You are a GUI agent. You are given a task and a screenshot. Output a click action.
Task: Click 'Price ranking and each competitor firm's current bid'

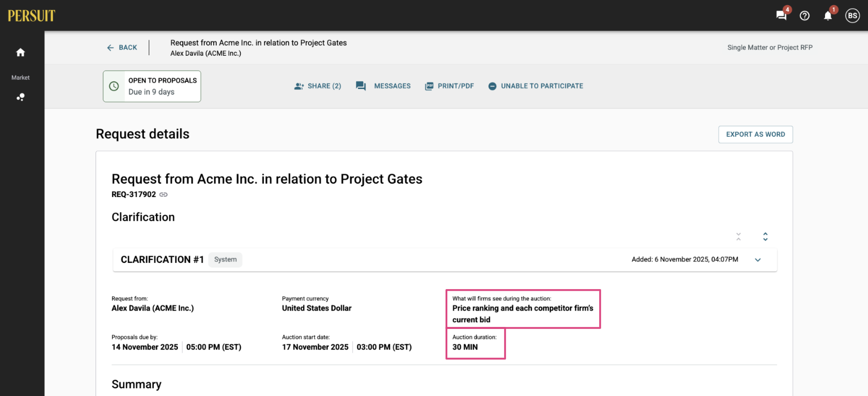pyautogui.click(x=523, y=314)
